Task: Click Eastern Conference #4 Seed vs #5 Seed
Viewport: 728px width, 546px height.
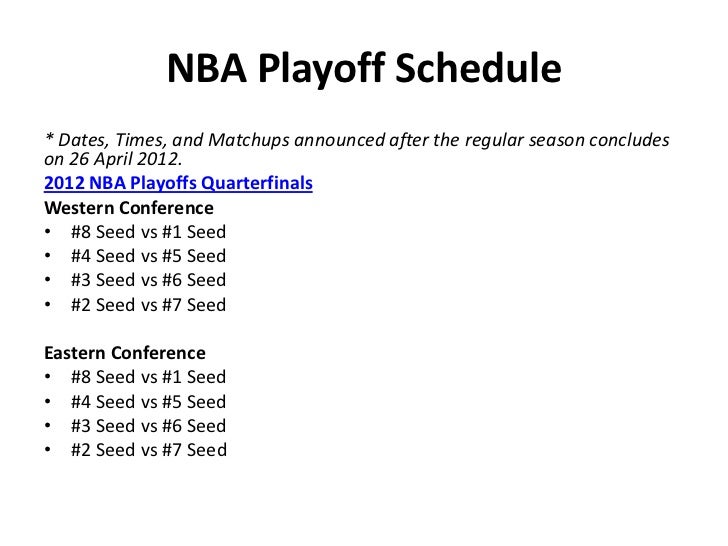Action: [x=149, y=402]
